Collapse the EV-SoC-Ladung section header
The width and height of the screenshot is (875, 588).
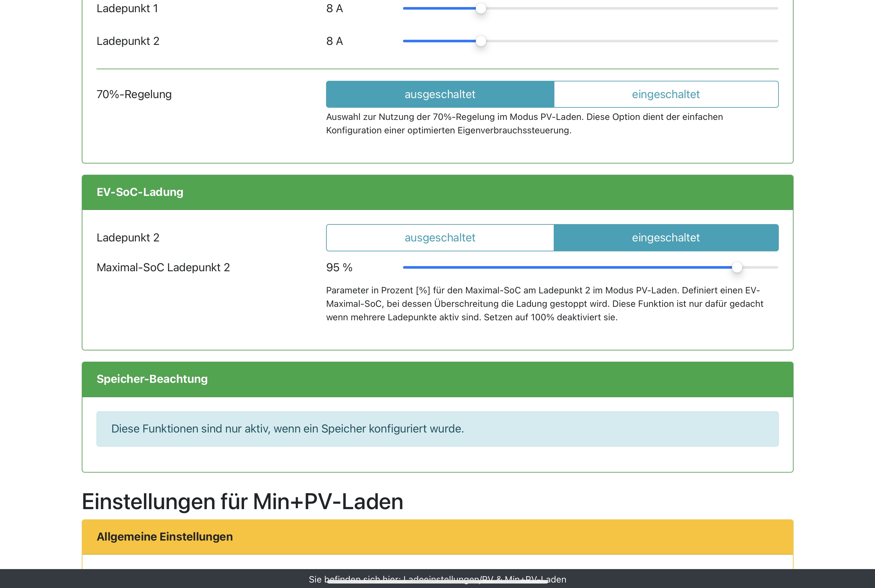coord(140,192)
